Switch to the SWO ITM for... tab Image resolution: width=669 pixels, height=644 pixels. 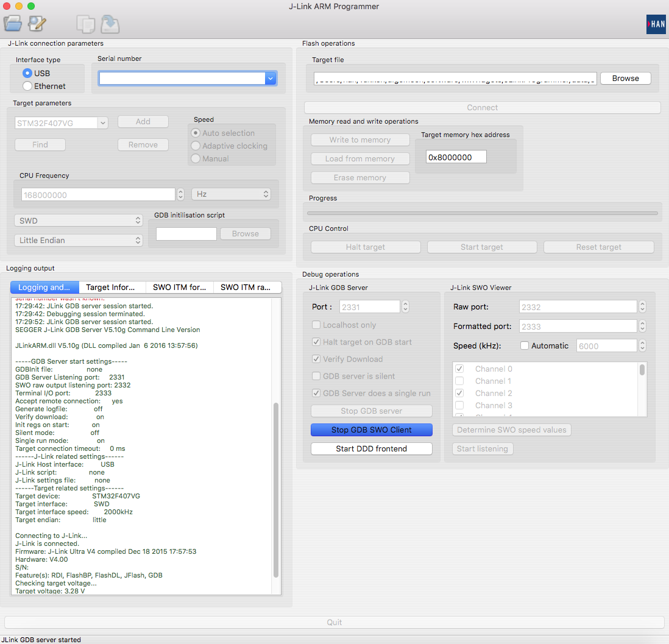[180, 287]
